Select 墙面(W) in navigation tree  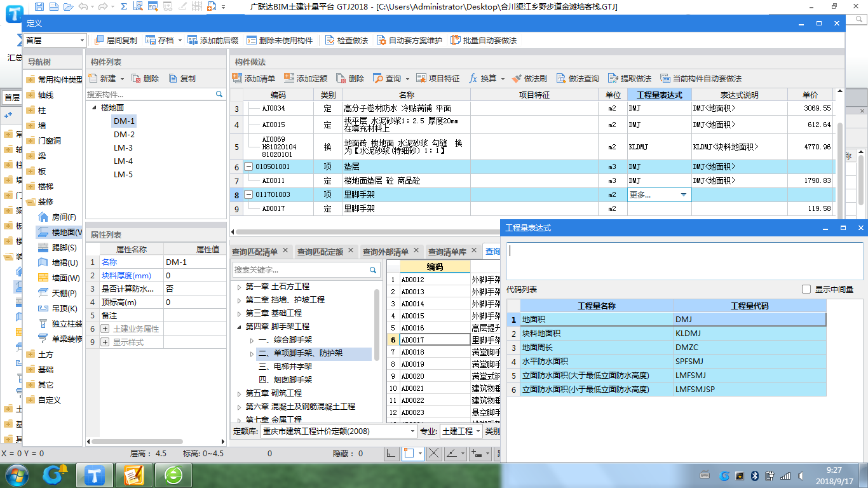click(58, 278)
